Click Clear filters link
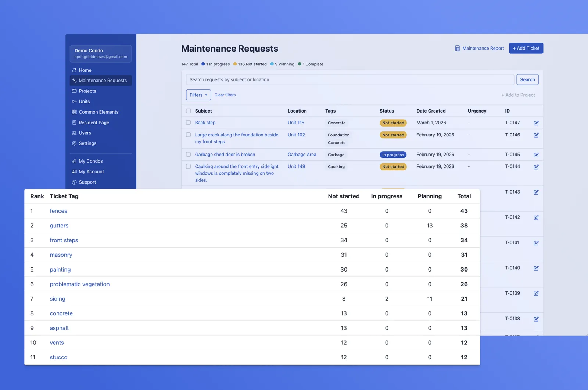Screen dimensions: 588x390 (x=225, y=95)
